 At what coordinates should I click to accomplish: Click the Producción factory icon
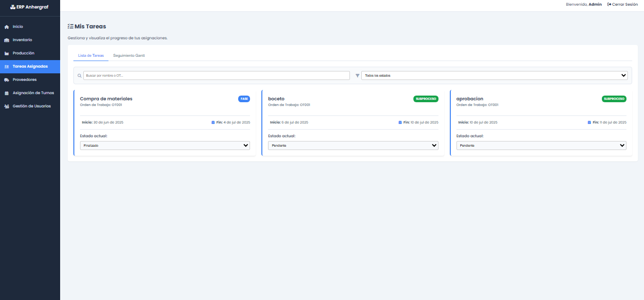[7, 53]
